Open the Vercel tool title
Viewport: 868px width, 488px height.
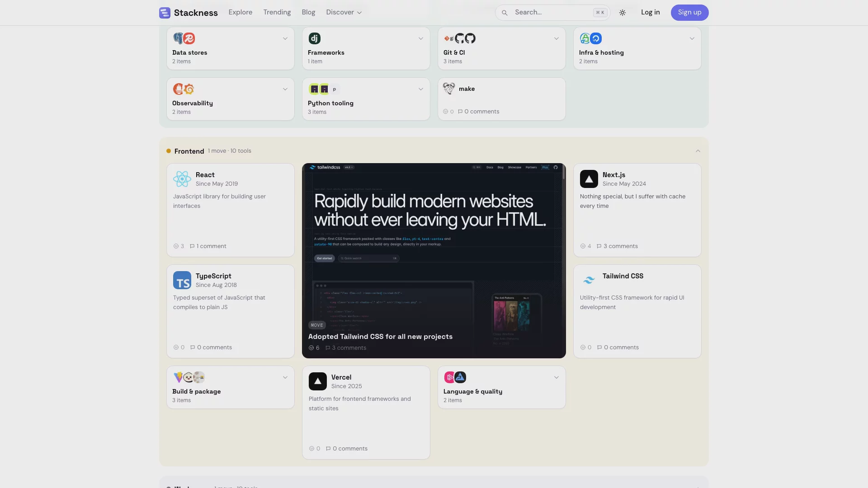point(341,377)
